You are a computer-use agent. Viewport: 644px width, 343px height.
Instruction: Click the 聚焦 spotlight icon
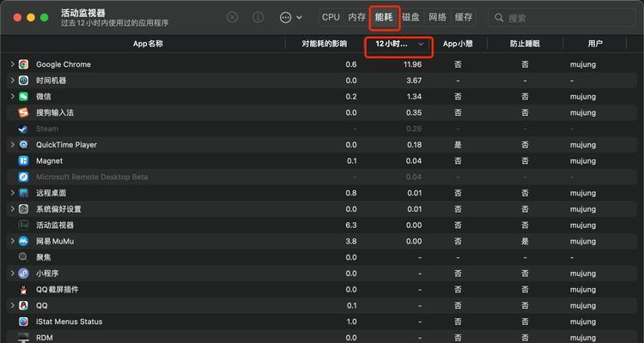pyautogui.click(x=23, y=257)
